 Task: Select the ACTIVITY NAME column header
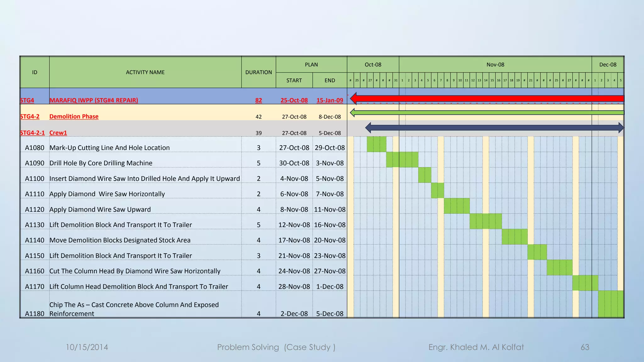coord(145,72)
